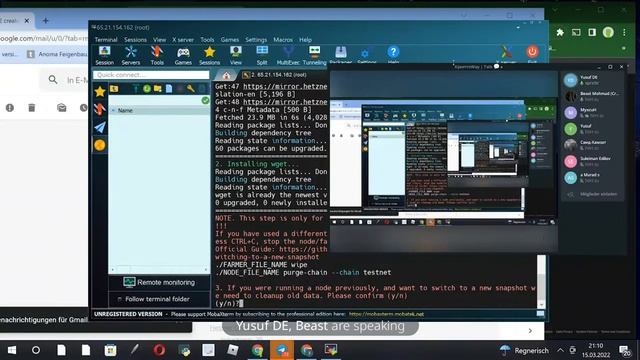640x360 pixels.
Task: Open the Session toolbar button in MobaXterm
Action: coord(104,56)
